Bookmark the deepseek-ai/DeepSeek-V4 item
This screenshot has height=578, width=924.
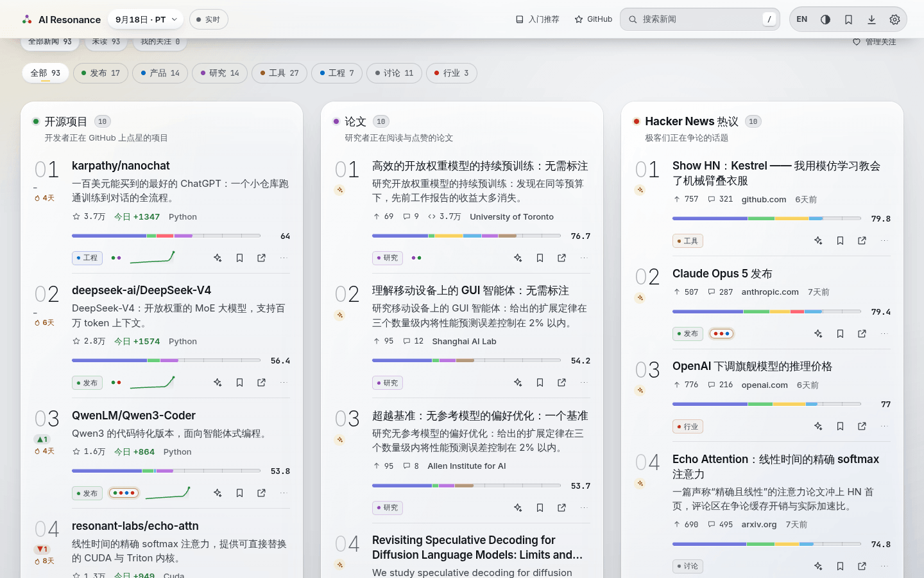point(239,383)
